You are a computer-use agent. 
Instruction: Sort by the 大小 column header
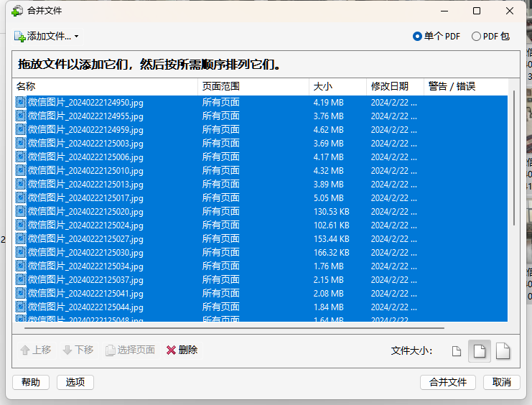pyautogui.click(x=338, y=87)
